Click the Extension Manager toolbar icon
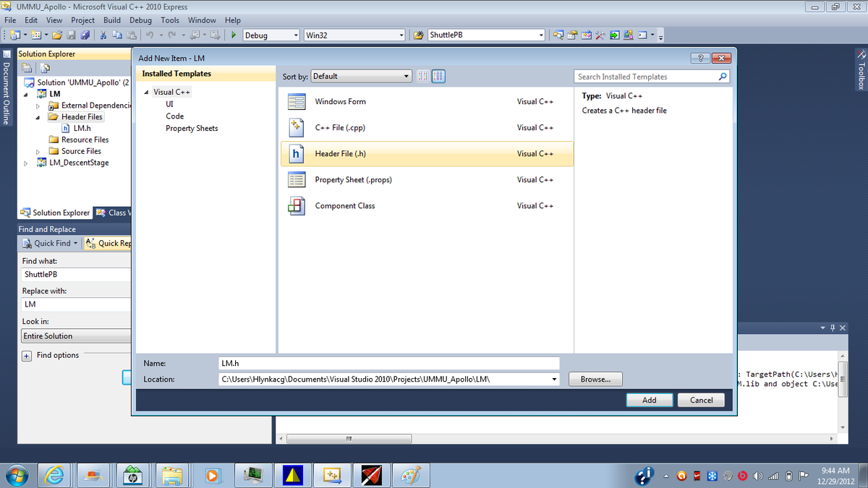Viewport: 868px width, 488px height. [x=629, y=35]
